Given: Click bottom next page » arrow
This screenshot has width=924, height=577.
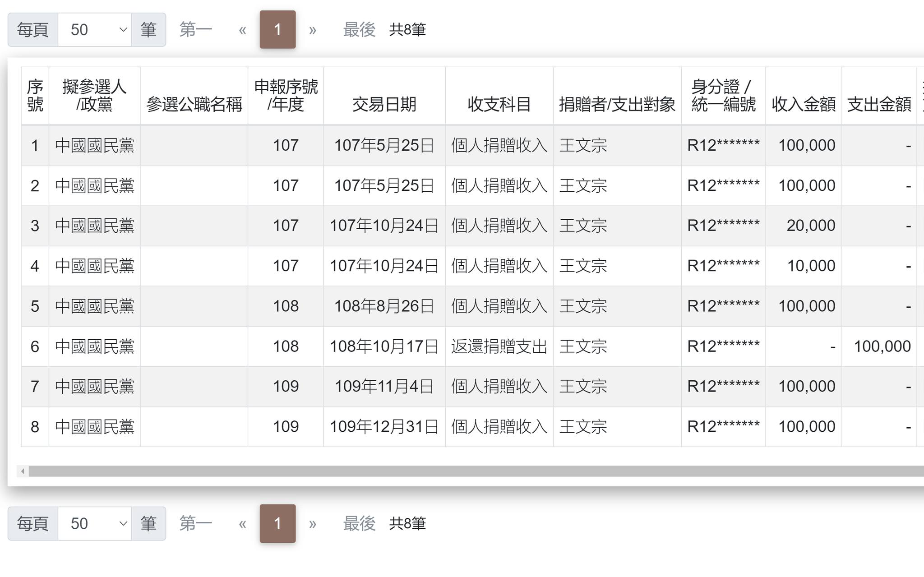Looking at the screenshot, I should (312, 523).
